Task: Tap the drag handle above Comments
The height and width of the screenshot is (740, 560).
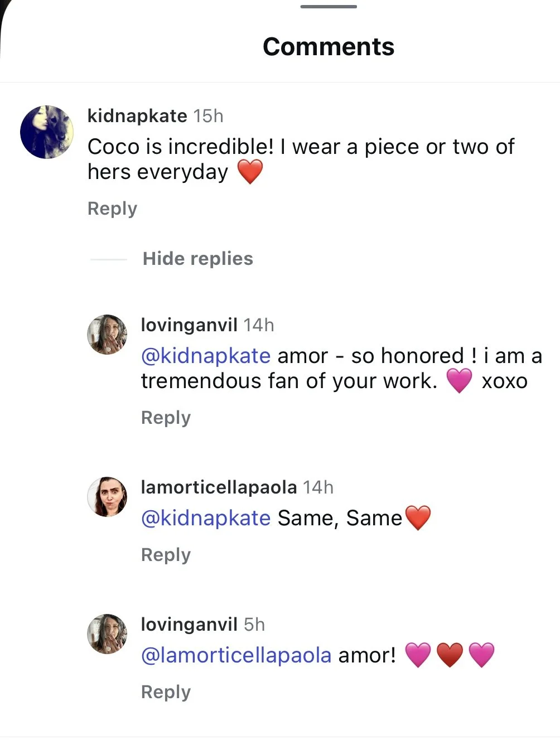Action: point(329,7)
